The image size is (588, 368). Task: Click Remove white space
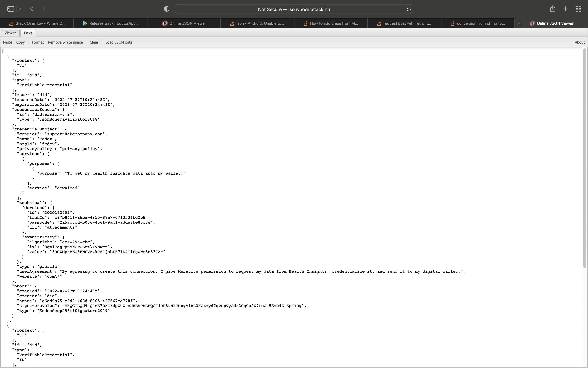pos(65,42)
